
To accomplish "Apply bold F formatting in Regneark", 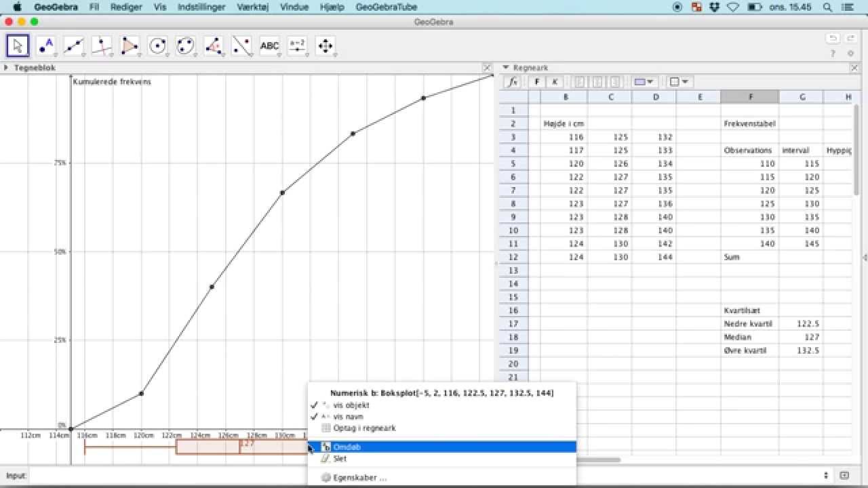I will (x=537, y=82).
